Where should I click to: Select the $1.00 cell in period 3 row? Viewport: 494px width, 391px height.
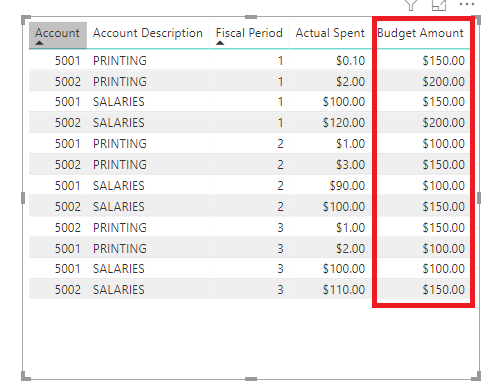(350, 228)
